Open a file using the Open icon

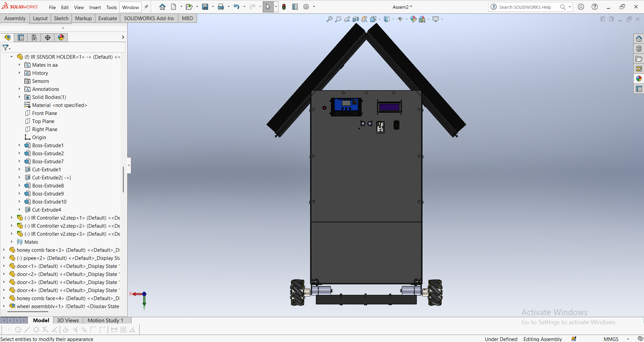tap(189, 7)
